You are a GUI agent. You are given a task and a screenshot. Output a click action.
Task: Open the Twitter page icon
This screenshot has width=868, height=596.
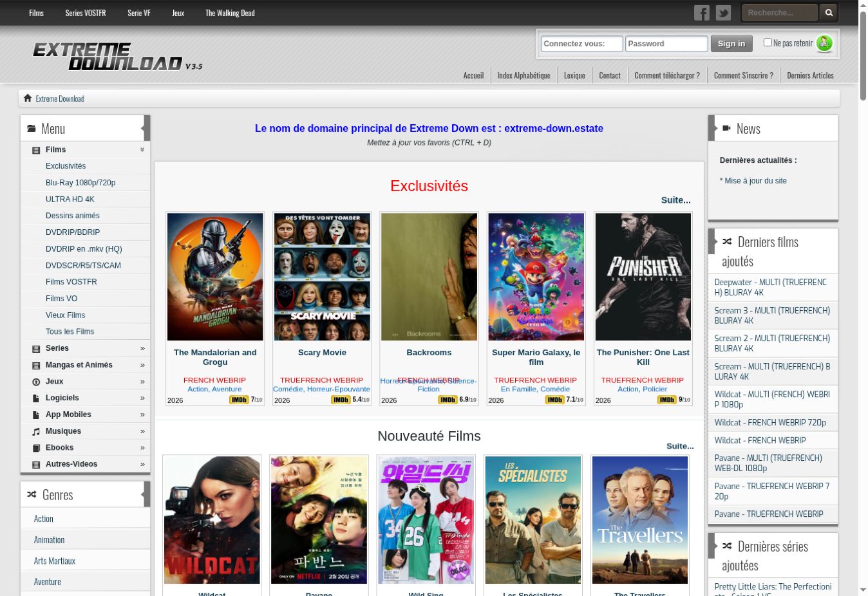point(723,13)
